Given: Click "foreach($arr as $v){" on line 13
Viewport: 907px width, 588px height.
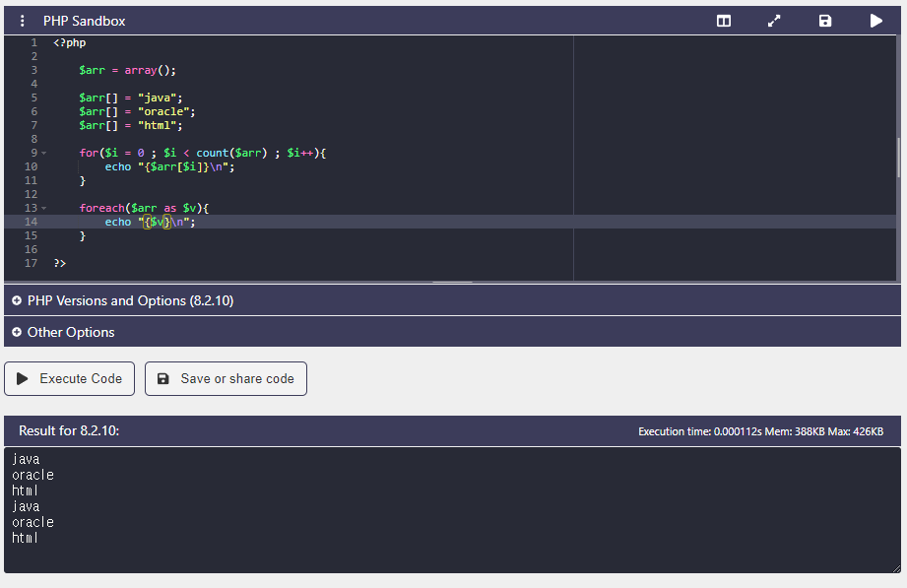Looking at the screenshot, I should (144, 209).
